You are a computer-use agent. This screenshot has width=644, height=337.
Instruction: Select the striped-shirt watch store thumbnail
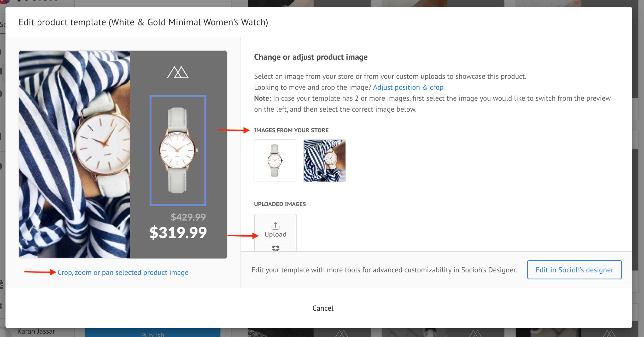pyautogui.click(x=324, y=161)
